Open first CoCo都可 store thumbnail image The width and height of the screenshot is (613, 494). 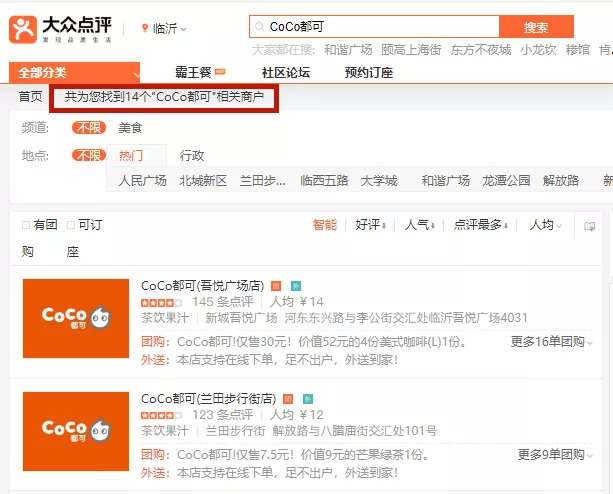76,318
